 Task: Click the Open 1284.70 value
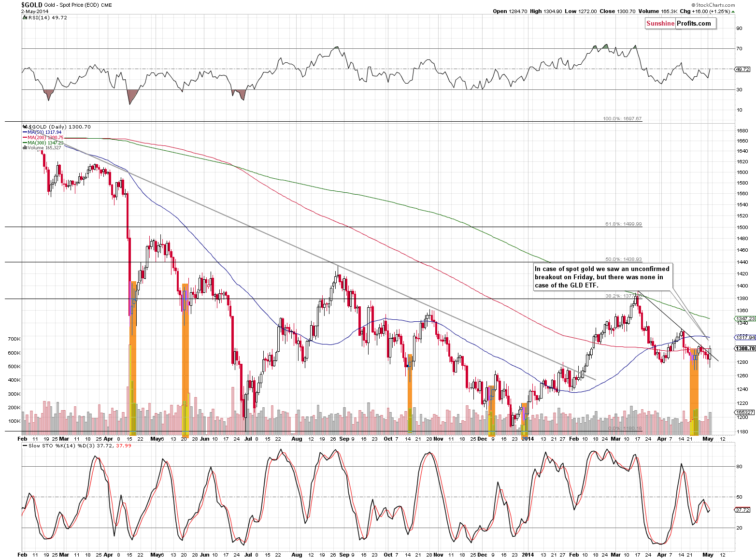(x=510, y=11)
